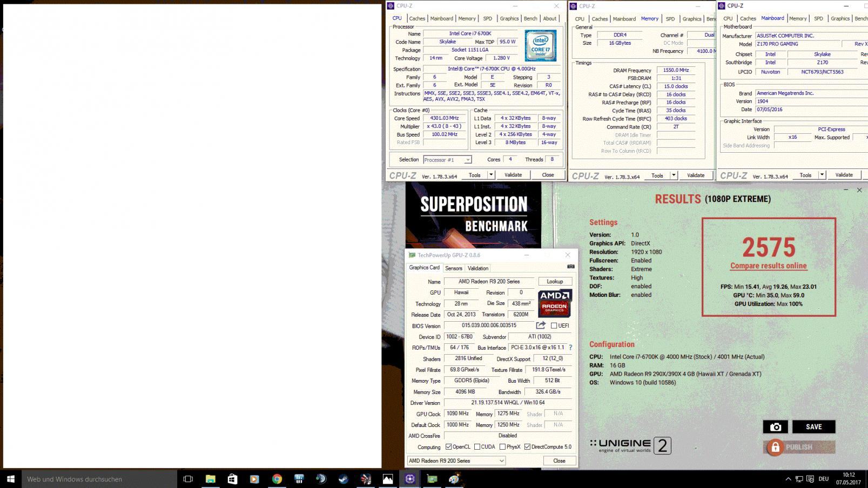
Task: Click the BIOS export arrow icon in GPU-Z
Action: [x=541, y=325]
